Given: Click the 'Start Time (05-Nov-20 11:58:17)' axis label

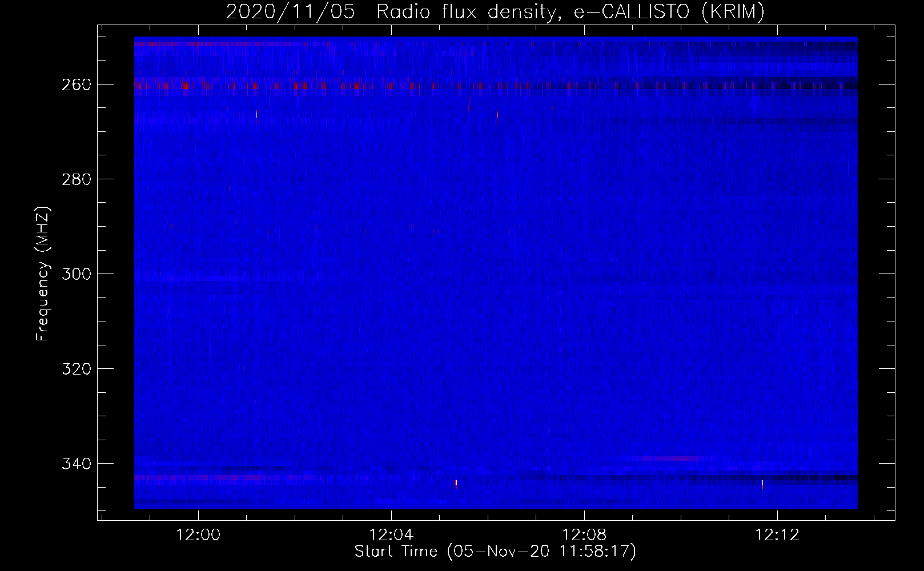Looking at the screenshot, I should (x=495, y=552).
